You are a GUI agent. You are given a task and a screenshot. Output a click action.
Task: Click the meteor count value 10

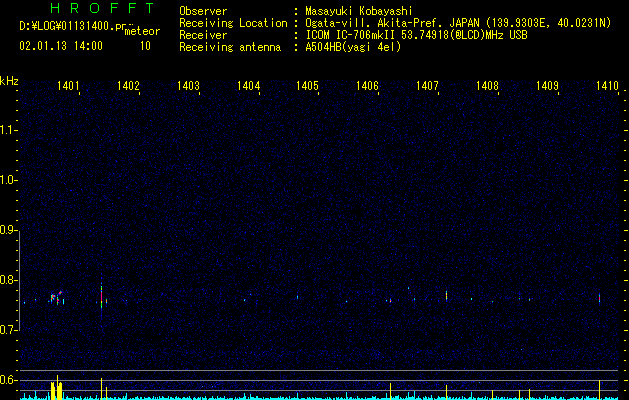[145, 46]
